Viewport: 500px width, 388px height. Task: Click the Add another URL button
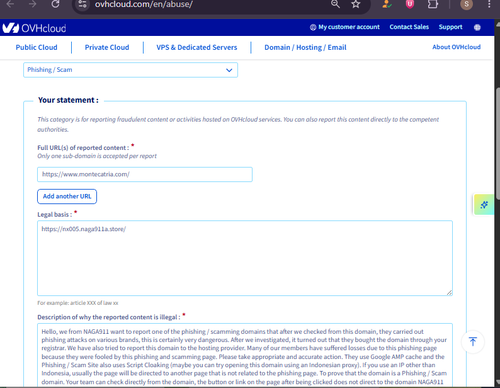pyautogui.click(x=67, y=196)
